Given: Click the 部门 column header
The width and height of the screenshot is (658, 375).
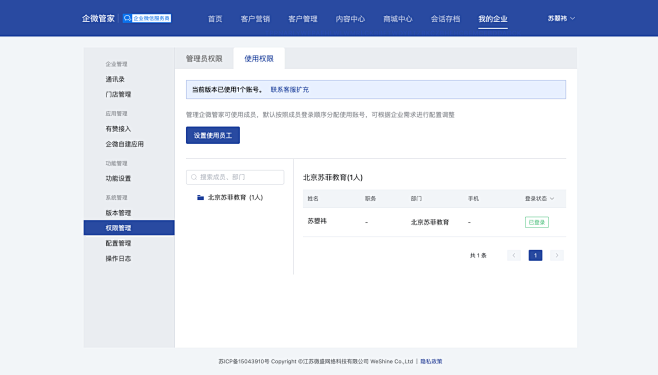Looking at the screenshot, I should click(x=416, y=198).
